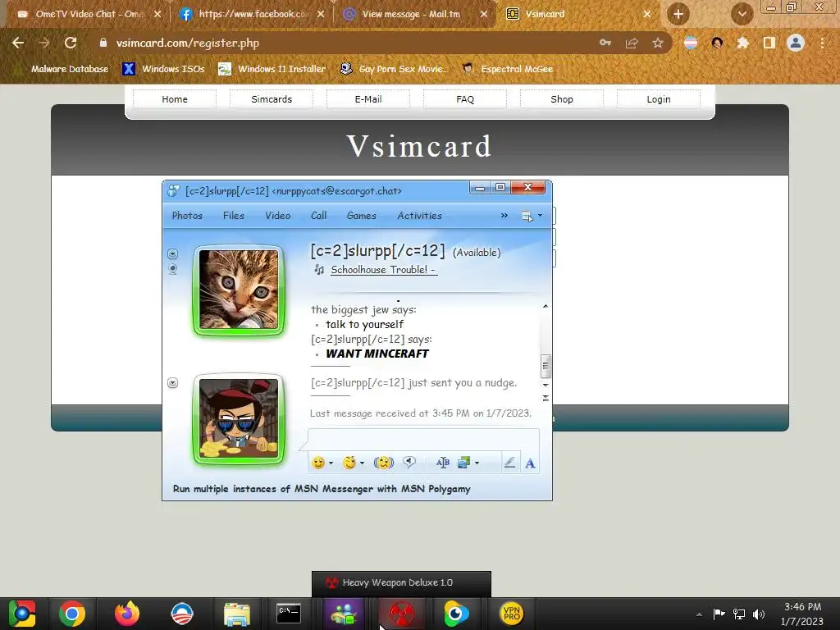The height and width of the screenshot is (630, 840).
Task: Click the network tray icon
Action: (x=739, y=614)
